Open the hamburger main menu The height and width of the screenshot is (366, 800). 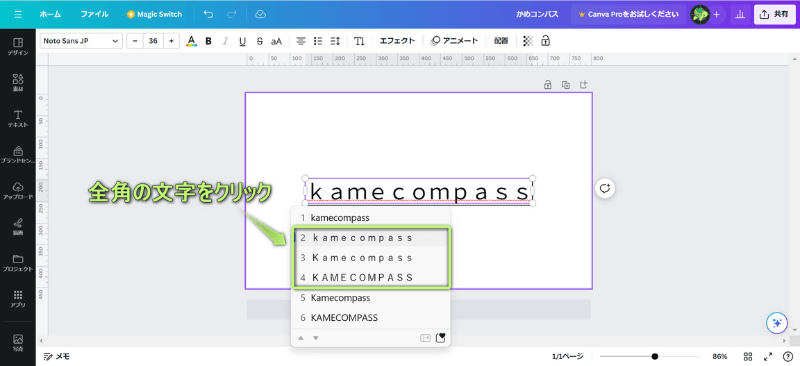[x=18, y=14]
